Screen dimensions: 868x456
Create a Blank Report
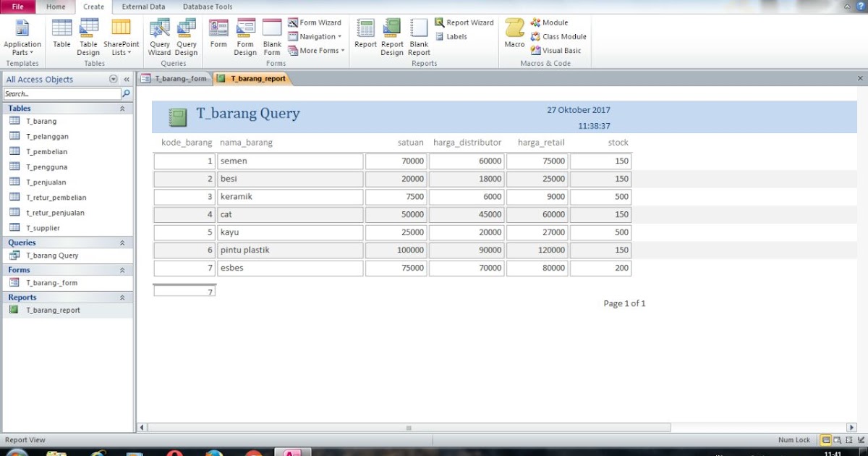tap(419, 38)
